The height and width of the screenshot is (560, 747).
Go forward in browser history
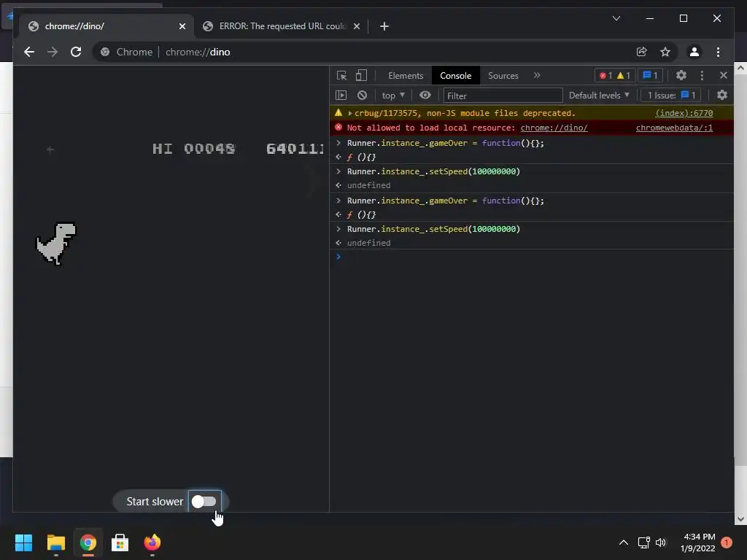click(53, 52)
